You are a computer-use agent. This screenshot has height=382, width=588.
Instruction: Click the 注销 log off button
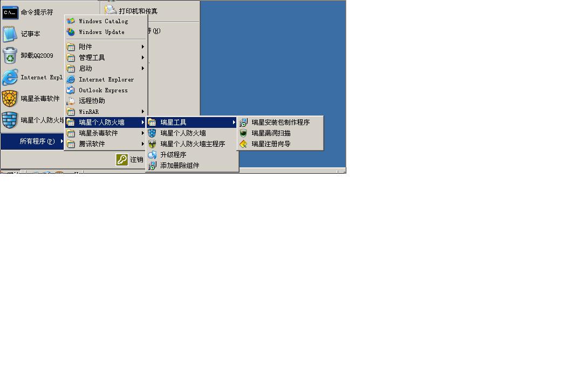[130, 160]
